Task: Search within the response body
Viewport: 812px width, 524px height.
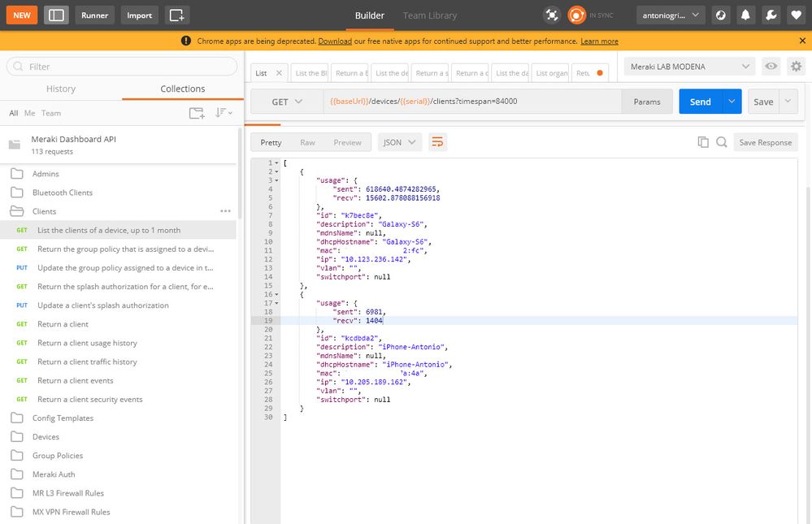Action: click(x=722, y=142)
